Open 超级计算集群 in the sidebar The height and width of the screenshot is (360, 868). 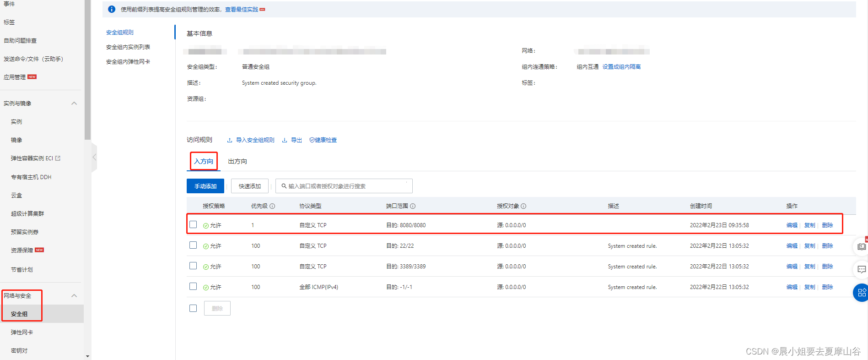pyautogui.click(x=27, y=214)
